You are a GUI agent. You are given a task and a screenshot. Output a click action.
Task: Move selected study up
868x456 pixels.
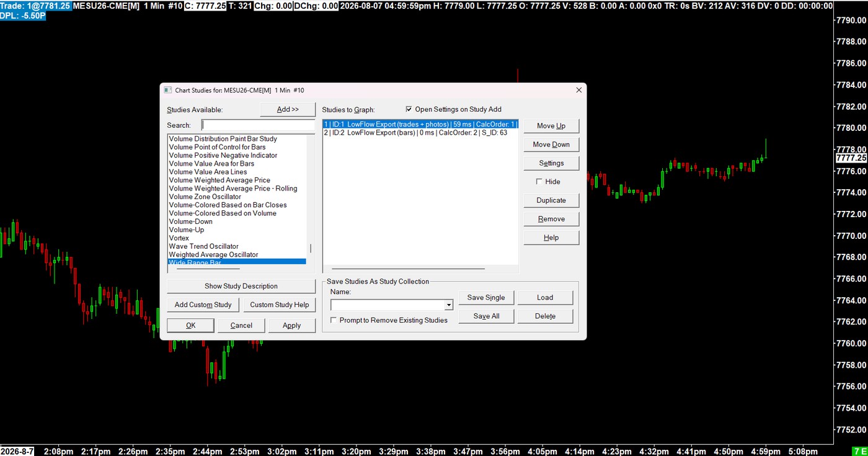coord(551,126)
